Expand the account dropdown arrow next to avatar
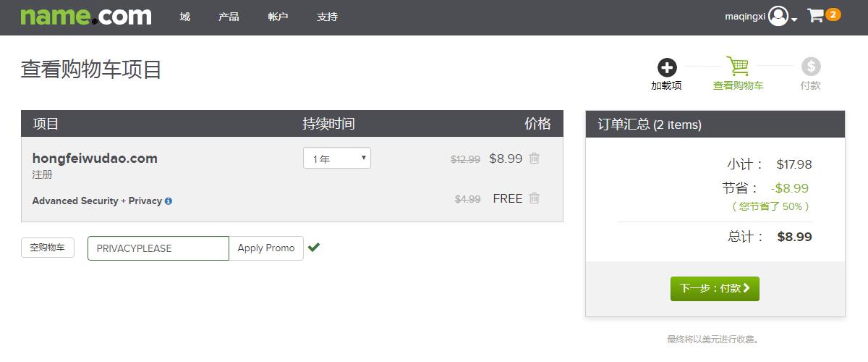 pos(794,20)
